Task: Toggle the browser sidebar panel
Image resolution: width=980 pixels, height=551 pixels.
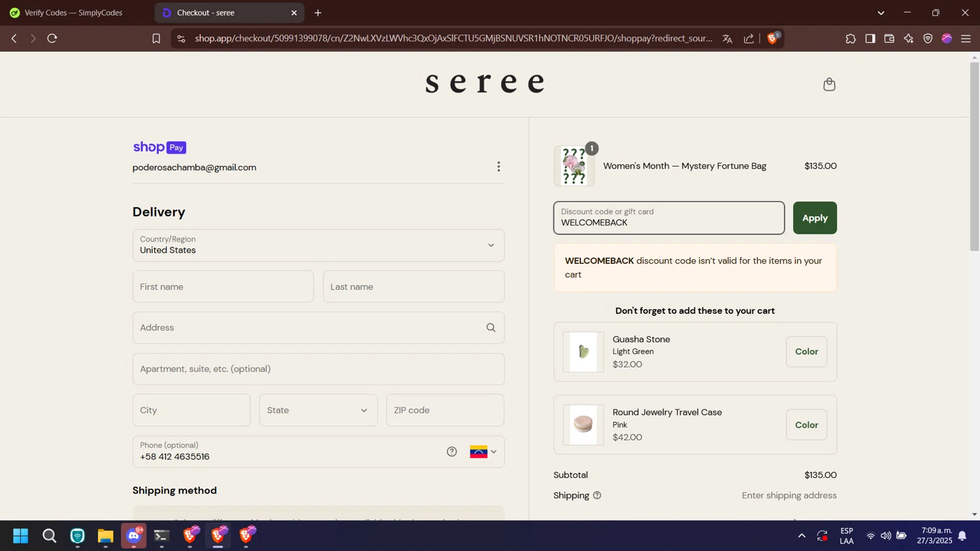Action: pos(870,39)
